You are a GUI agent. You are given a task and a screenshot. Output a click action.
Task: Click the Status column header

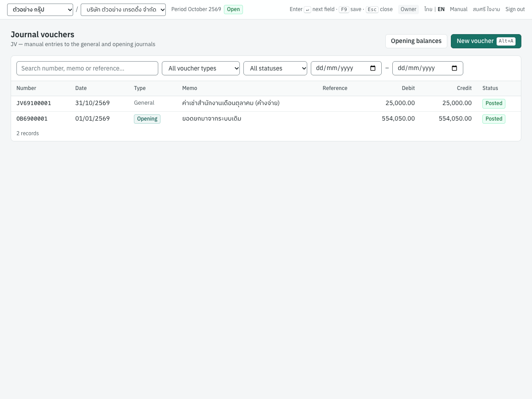pyautogui.click(x=490, y=88)
